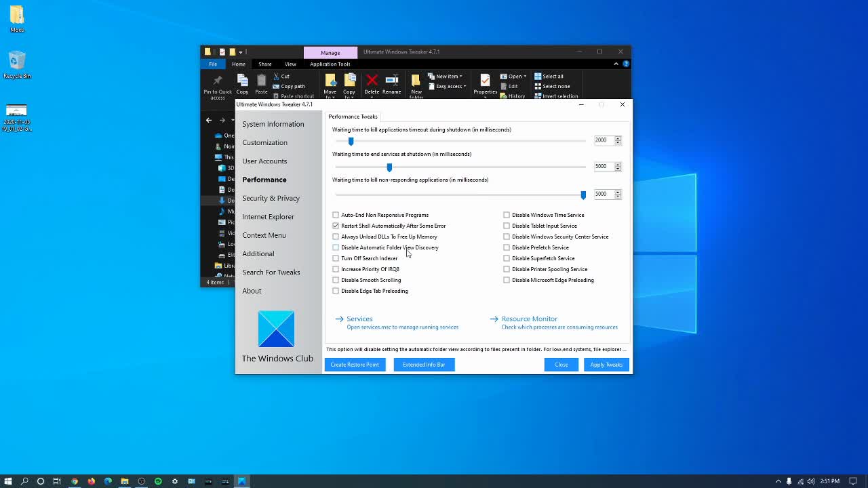Uncheck Restart Shell Automatically After Some Error
Viewport: 868px width, 488px height.
[336, 226]
